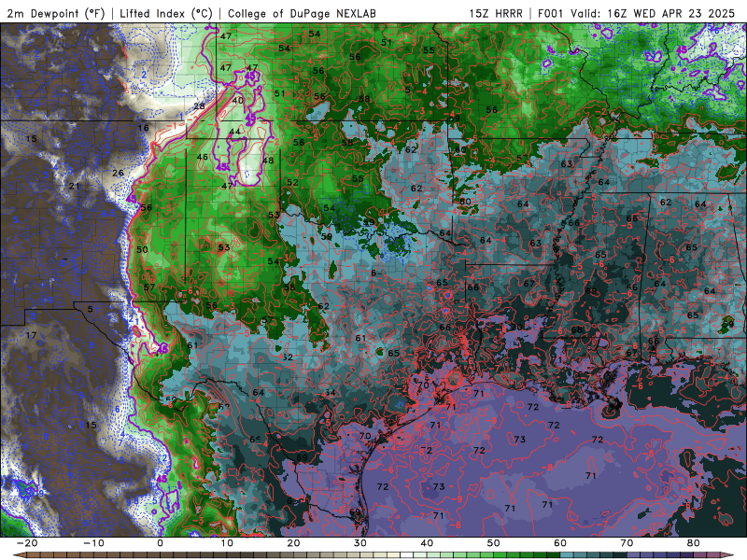Click the 0 label on the color scale
This screenshot has width=747, height=560.
coord(160,543)
